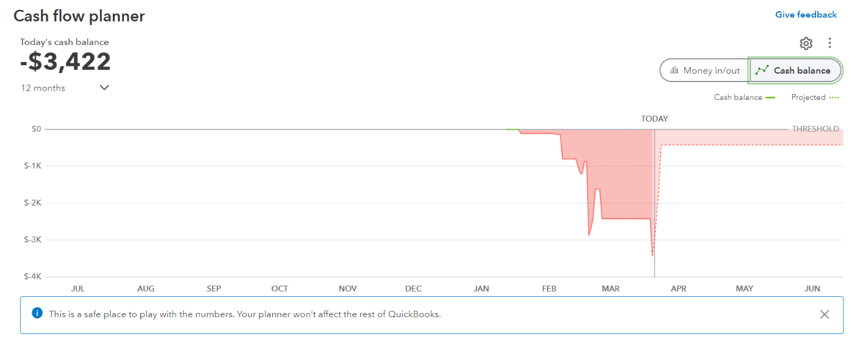Click the FEB month label on axis
868x351 pixels.
coord(550,288)
